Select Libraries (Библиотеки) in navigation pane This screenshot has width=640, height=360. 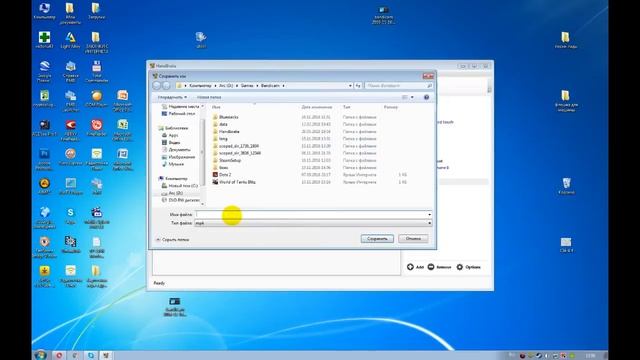[x=173, y=128]
